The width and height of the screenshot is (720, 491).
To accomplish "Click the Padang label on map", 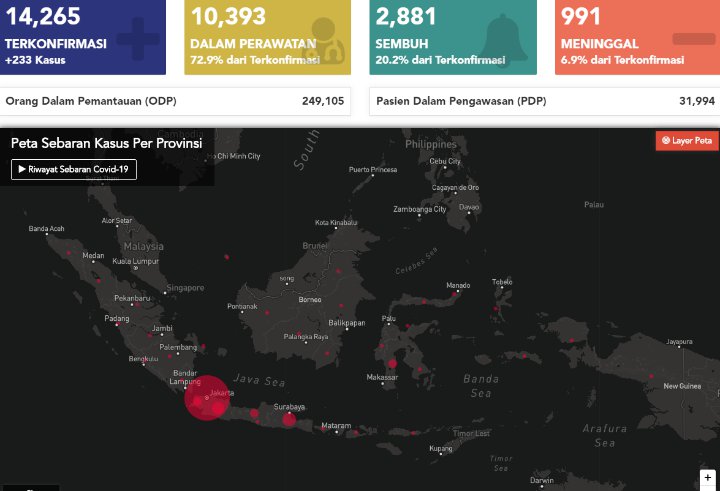I will coord(117,318).
